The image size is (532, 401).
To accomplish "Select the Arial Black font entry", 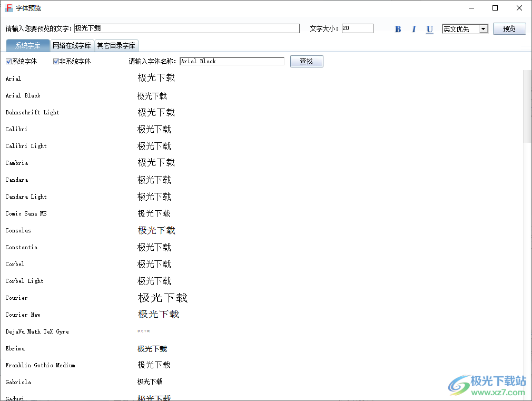I will pyautogui.click(x=23, y=95).
